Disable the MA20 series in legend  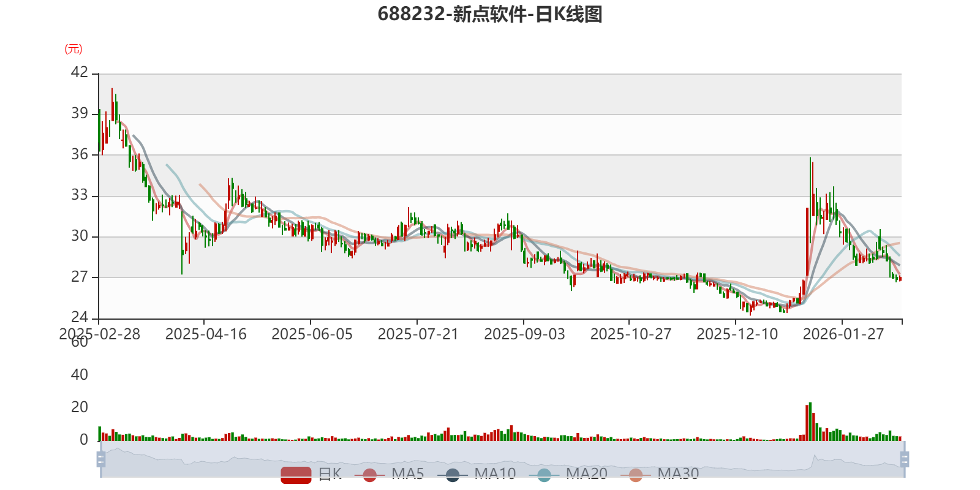(x=568, y=474)
